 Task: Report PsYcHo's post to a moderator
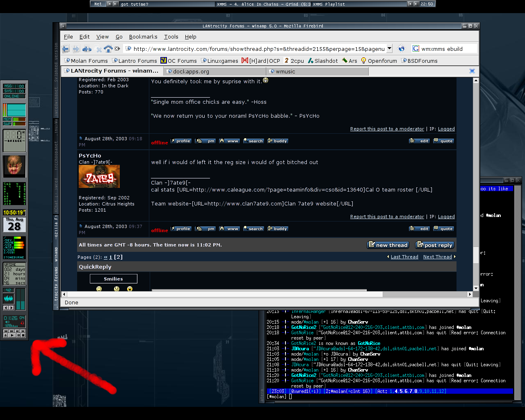pos(387,217)
